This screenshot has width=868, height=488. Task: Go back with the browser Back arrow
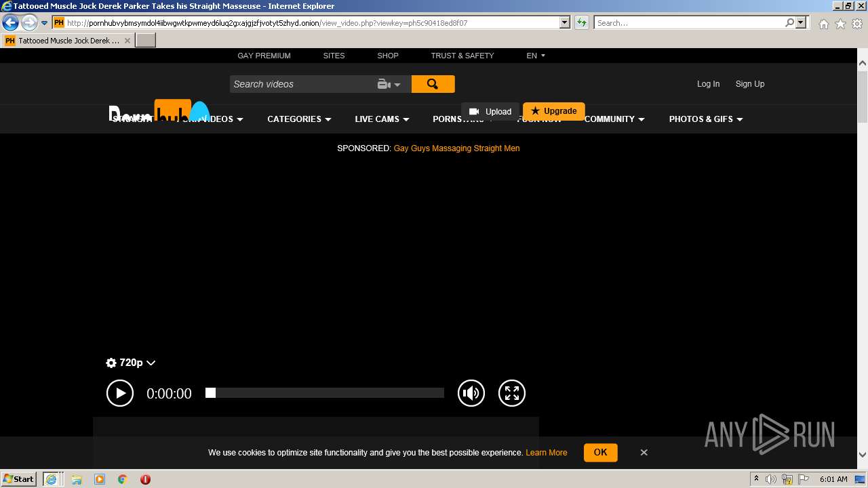pyautogui.click(x=10, y=22)
